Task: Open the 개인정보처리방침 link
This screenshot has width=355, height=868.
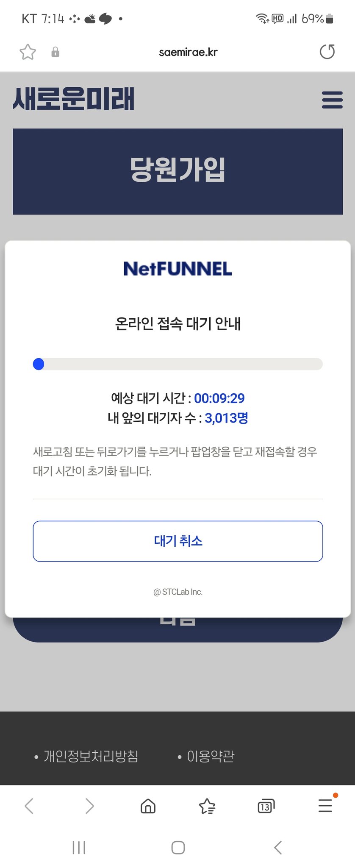Action: pyautogui.click(x=91, y=756)
